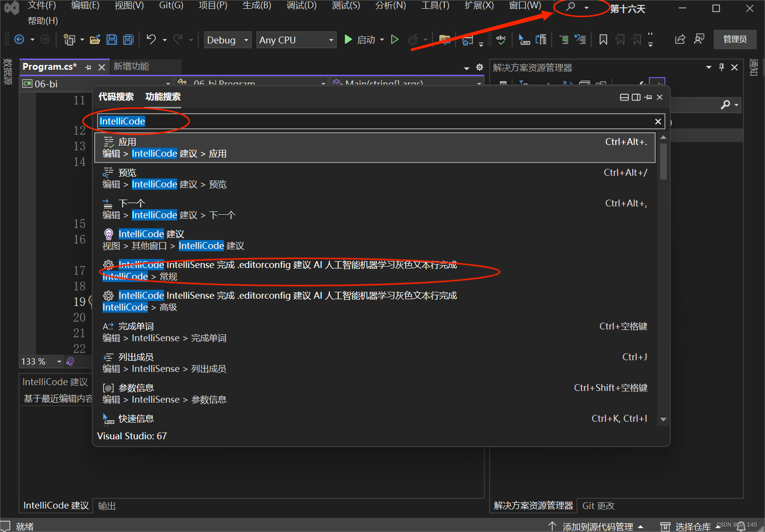Pin the Program.cs tab with the pin icon
Viewport: 765px width, 532px height.
coord(88,67)
